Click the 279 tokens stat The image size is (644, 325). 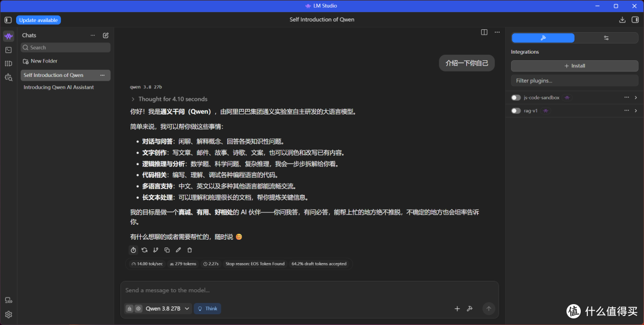183,264
